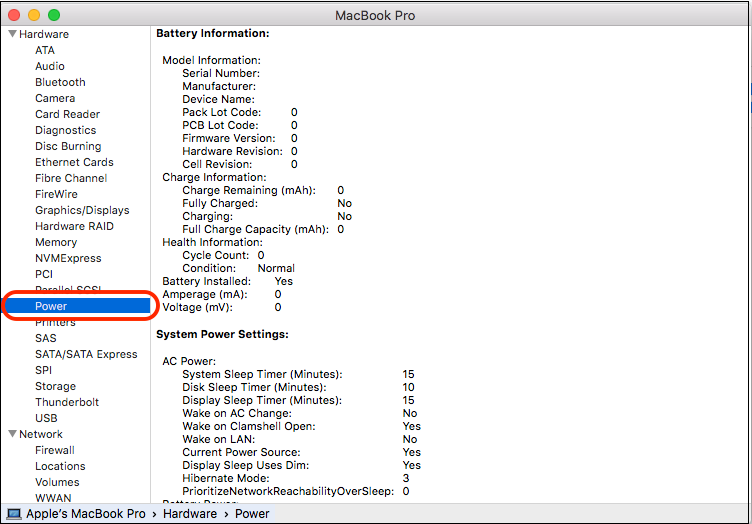The image size is (752, 524).
Task: Open the PCI entry
Action: (44, 274)
